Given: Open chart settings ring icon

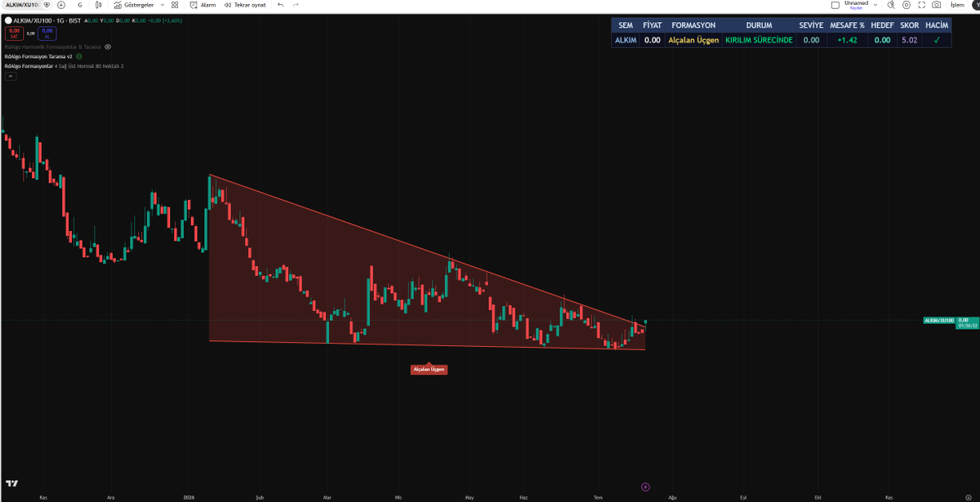Looking at the screenshot, I should (x=906, y=5).
